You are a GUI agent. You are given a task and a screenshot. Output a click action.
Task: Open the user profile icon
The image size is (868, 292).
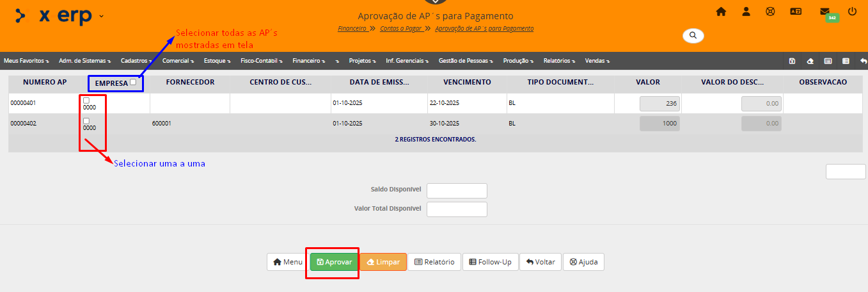tap(746, 12)
